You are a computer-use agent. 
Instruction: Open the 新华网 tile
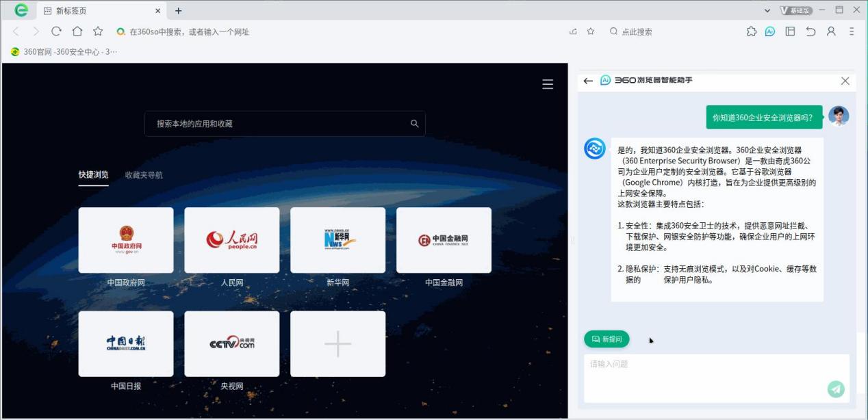[x=338, y=240]
